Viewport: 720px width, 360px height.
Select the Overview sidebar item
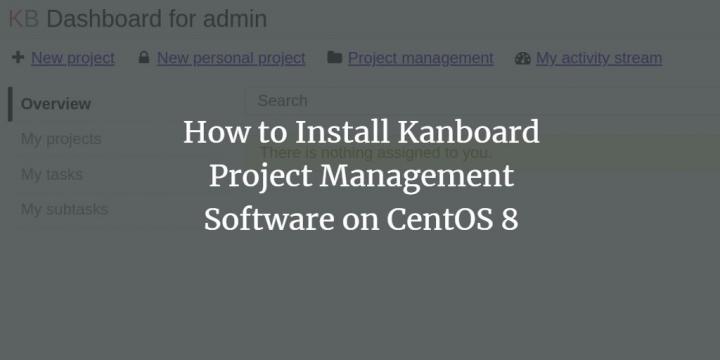(56, 104)
